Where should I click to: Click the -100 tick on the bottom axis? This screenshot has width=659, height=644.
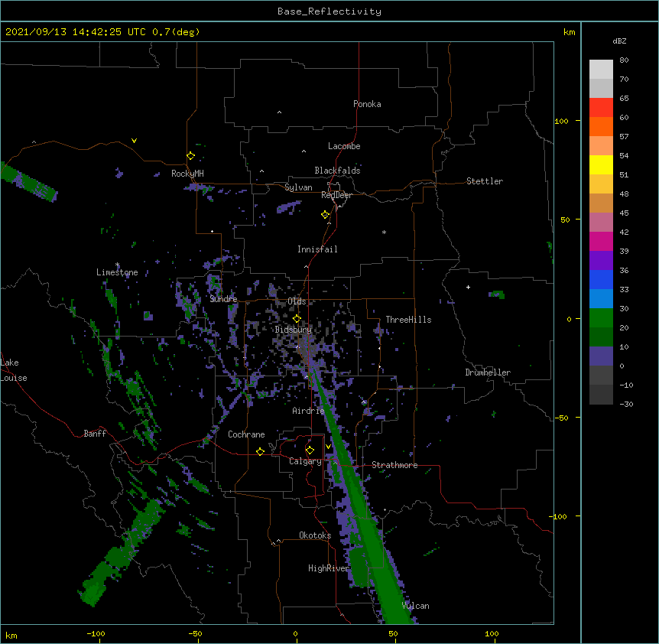96,633
